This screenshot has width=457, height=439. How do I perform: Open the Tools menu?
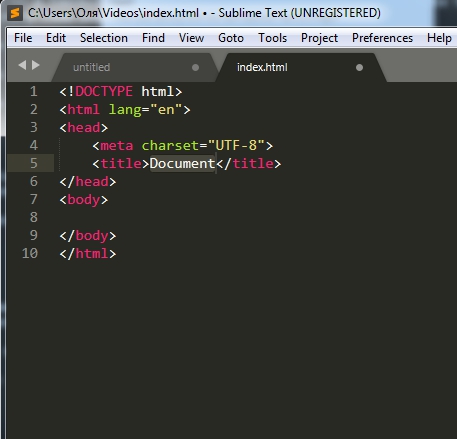tap(272, 38)
